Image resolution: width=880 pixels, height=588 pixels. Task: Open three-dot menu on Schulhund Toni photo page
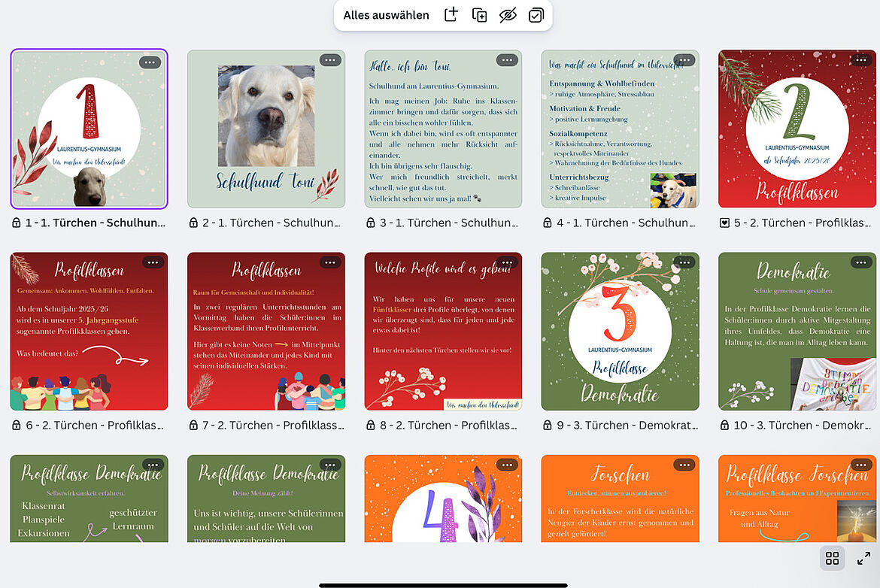click(x=329, y=60)
